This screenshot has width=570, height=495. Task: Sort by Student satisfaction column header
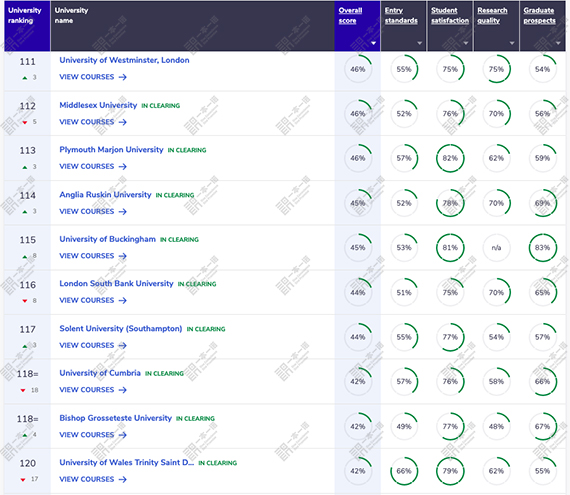[450, 16]
